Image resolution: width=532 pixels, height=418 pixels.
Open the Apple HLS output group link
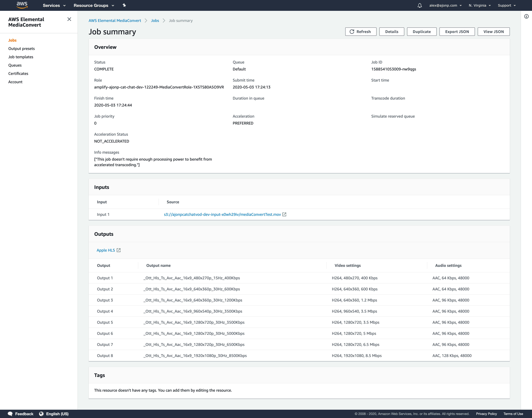[x=106, y=250]
